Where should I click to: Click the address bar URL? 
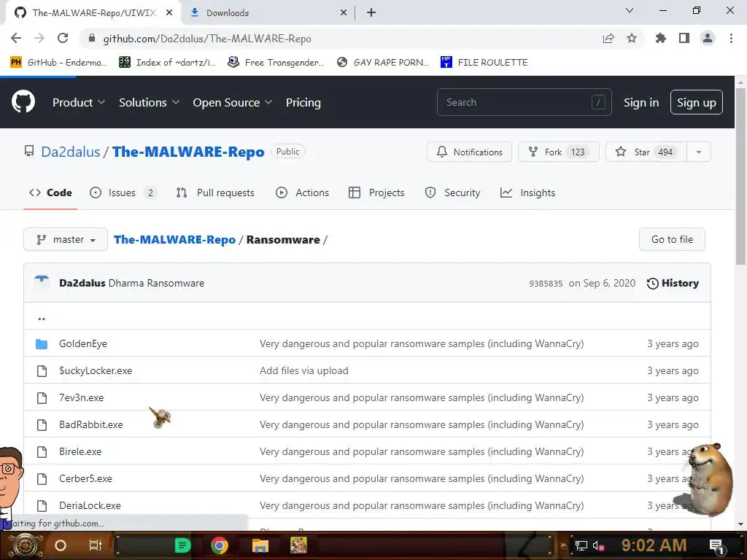click(x=207, y=39)
